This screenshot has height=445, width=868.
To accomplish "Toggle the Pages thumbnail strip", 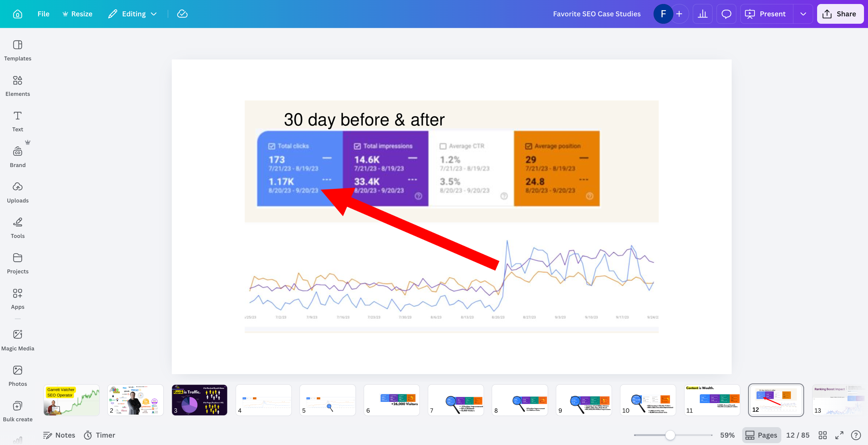I will pyautogui.click(x=761, y=435).
